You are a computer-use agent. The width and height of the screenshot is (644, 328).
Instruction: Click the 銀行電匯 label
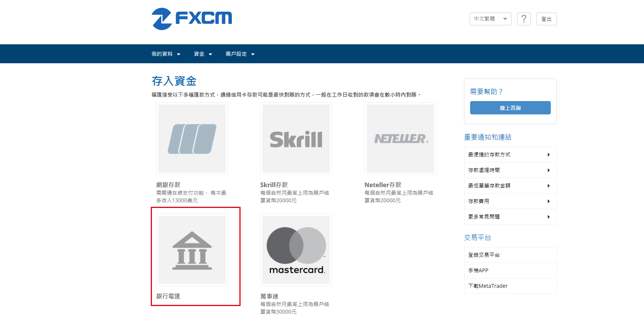168,296
